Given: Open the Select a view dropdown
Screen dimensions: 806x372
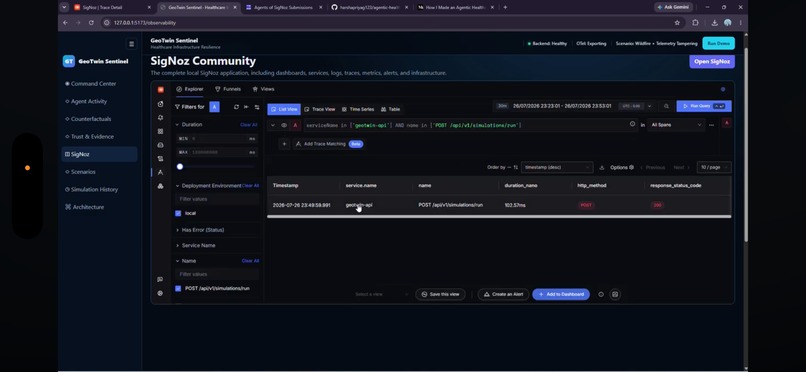Looking at the screenshot, I should pos(381,294).
